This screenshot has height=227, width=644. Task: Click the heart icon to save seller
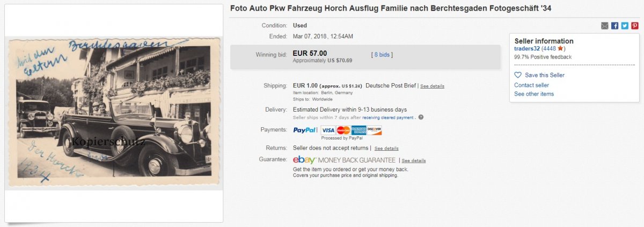tap(518, 75)
